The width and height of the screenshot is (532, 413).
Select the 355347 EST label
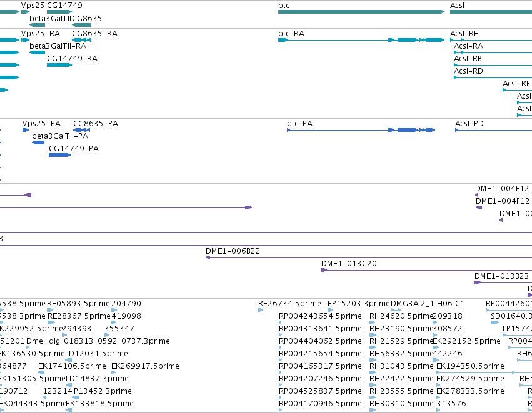pyautogui.click(x=119, y=329)
